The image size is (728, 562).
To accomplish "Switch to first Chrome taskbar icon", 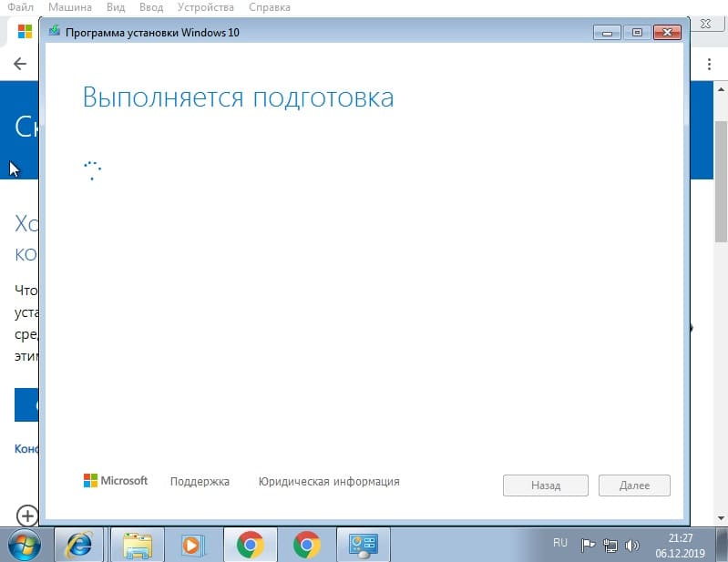I will 250,545.
